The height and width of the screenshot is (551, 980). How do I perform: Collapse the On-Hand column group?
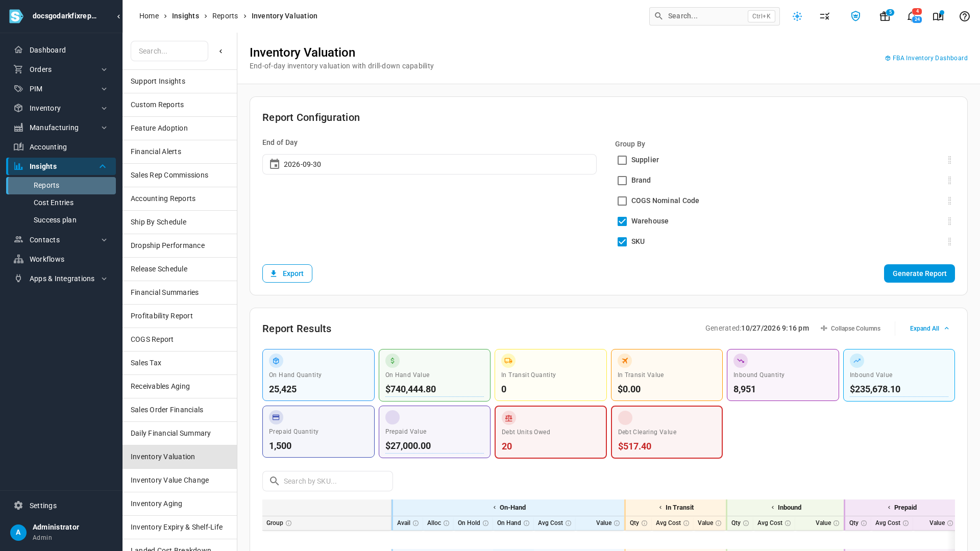[x=494, y=508]
